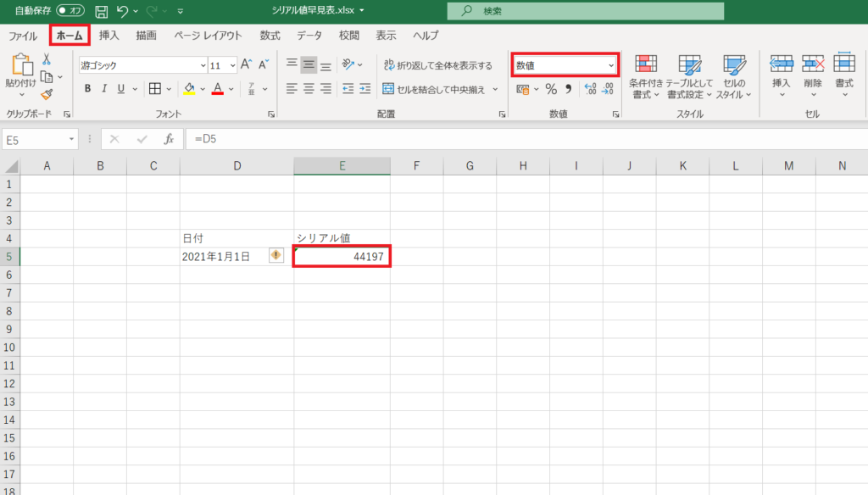
Task: Toggle Italic formatting
Action: pos(104,89)
